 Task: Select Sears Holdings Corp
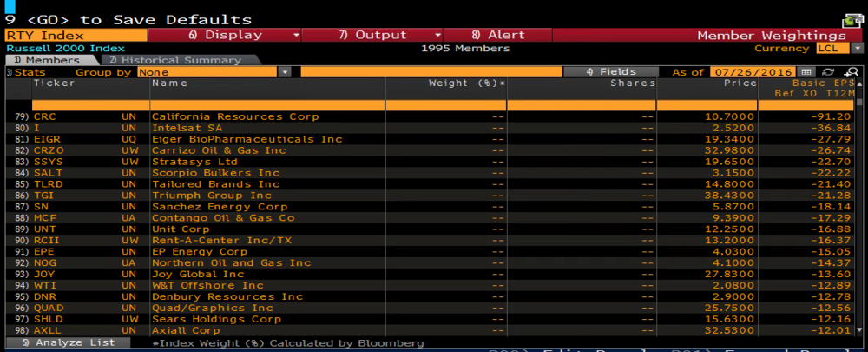coord(216,319)
